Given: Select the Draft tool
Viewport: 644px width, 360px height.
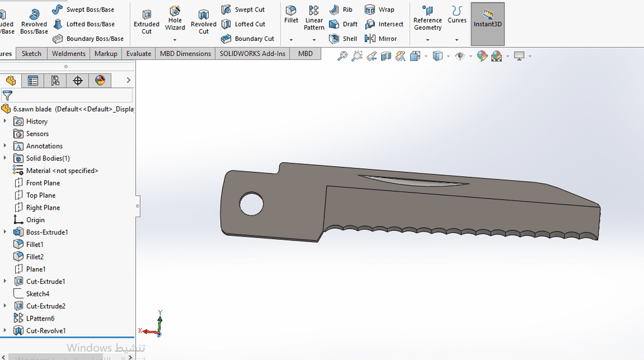Looking at the screenshot, I should click(343, 25).
